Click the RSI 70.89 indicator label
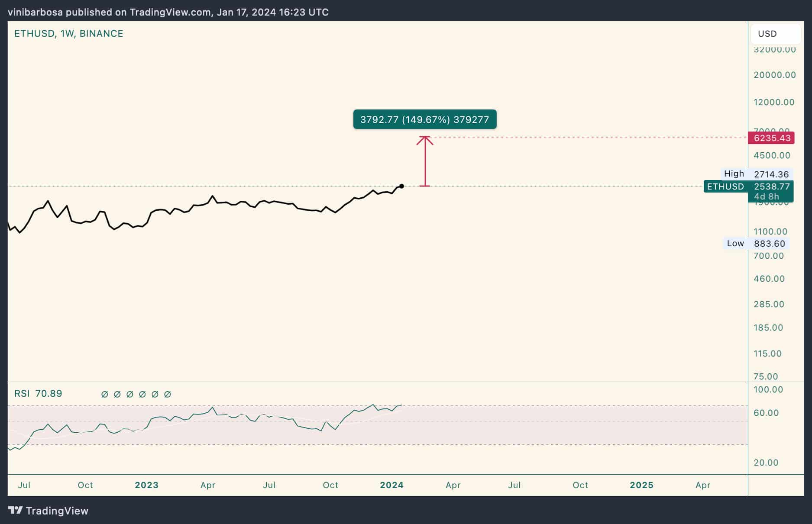This screenshot has height=524, width=812. [38, 394]
